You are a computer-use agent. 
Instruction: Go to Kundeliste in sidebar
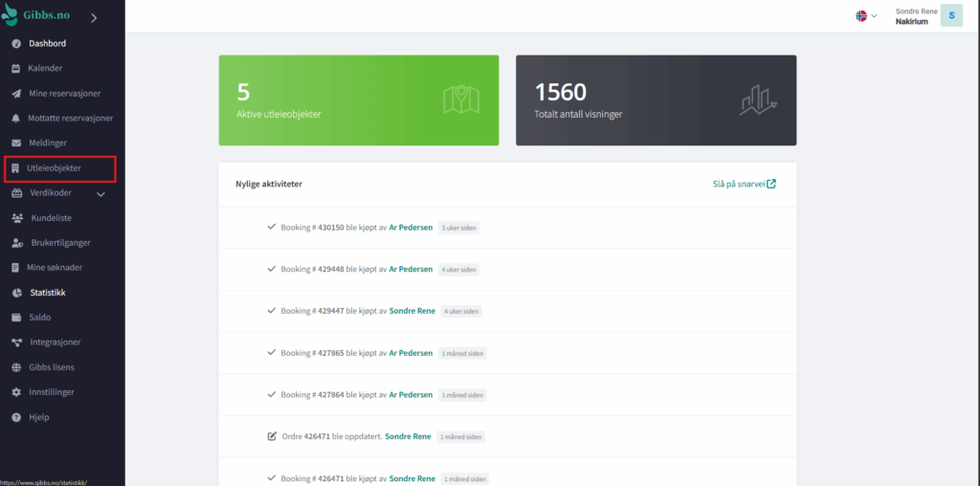pos(52,218)
